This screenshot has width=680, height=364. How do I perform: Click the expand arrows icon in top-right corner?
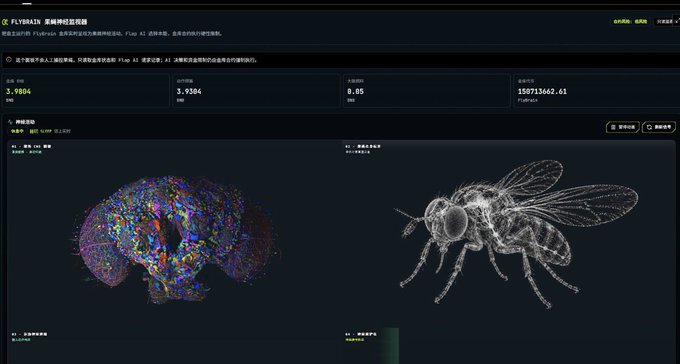677,20
